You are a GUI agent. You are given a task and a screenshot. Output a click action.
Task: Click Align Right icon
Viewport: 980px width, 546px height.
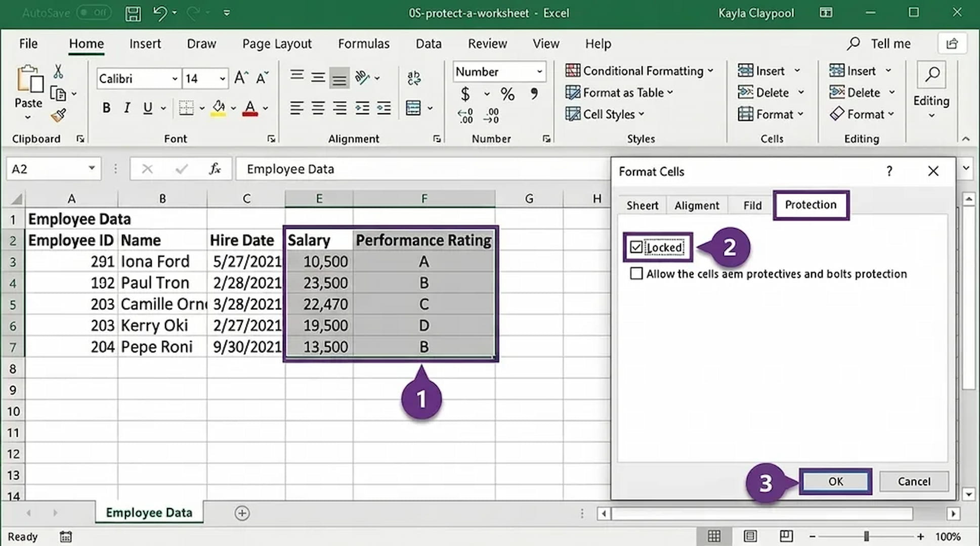(x=339, y=108)
